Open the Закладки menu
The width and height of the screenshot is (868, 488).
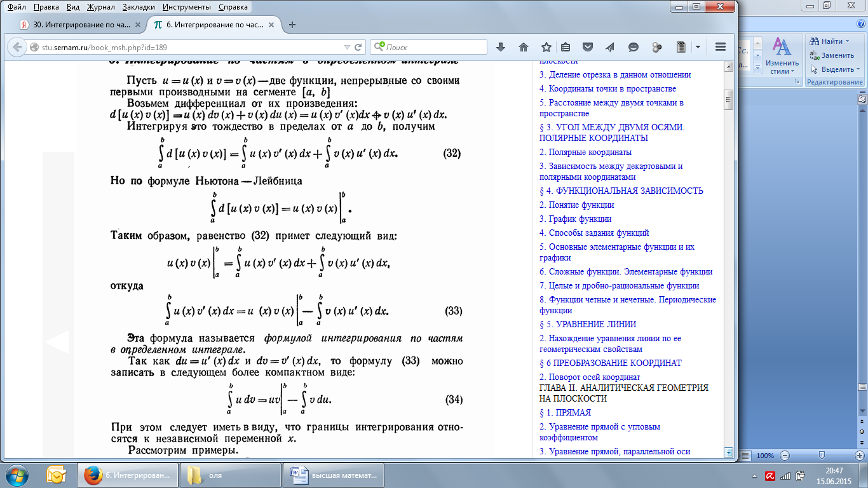[x=139, y=8]
